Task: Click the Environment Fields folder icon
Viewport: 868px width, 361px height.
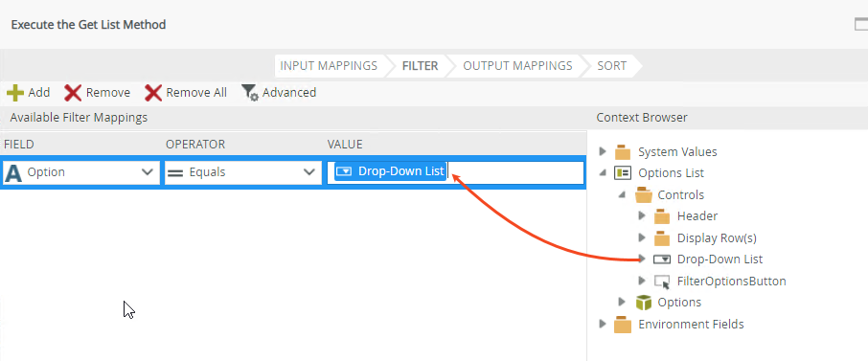Action: [x=623, y=324]
